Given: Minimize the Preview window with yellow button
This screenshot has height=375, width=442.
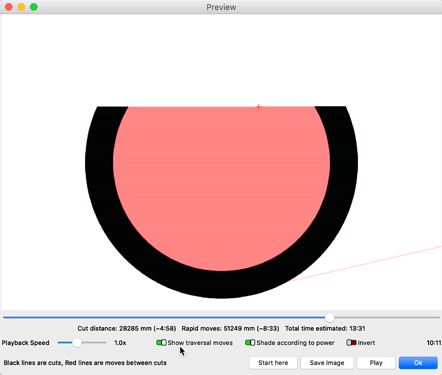Looking at the screenshot, I should pyautogui.click(x=21, y=7).
